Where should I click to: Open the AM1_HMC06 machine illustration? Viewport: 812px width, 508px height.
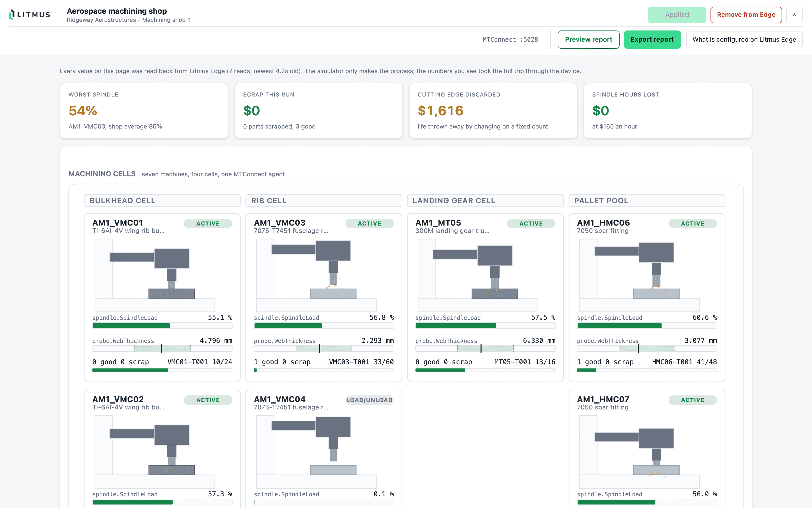pos(639,275)
